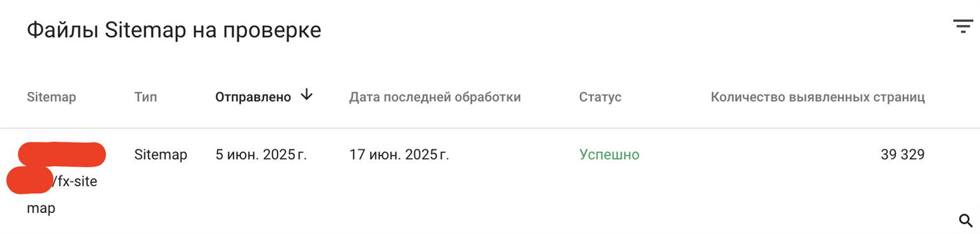Select the processed date 17 июн. 2025 г.
Screen dimensions: 980x234
[x=399, y=154]
